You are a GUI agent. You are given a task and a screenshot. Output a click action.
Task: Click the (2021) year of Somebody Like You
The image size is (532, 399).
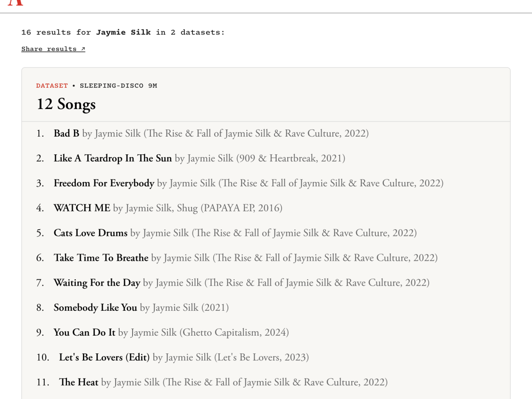[x=215, y=307]
